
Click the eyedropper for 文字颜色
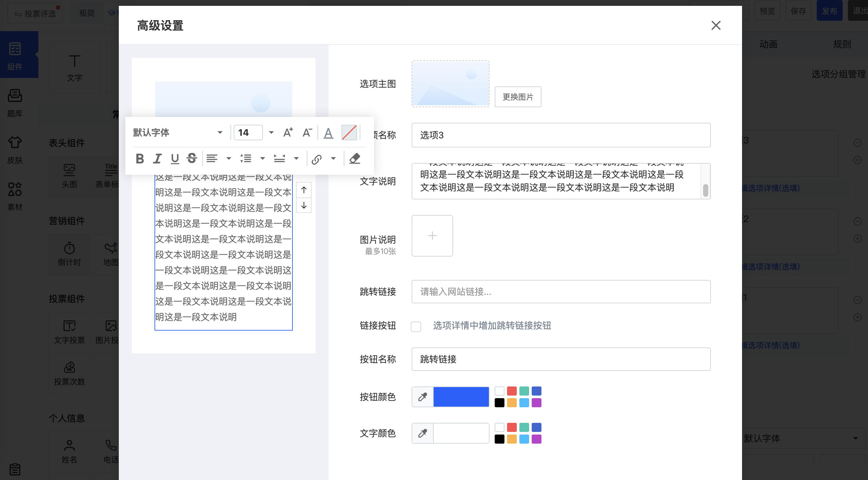(x=423, y=433)
